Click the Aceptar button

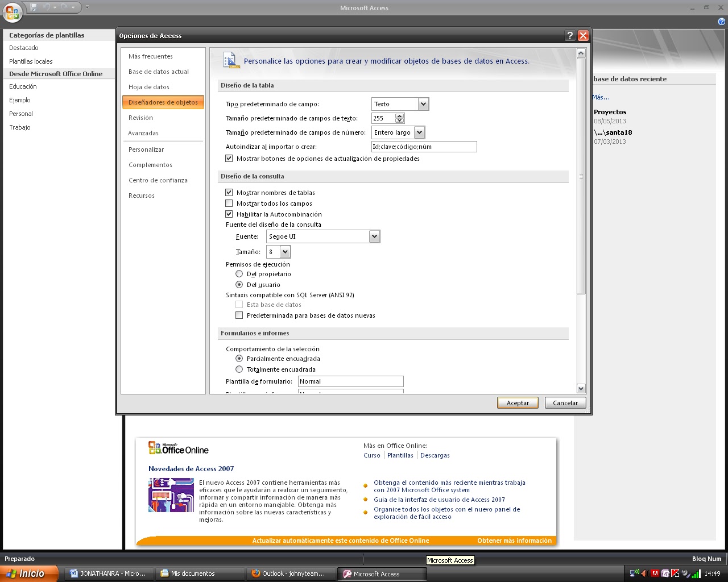518,403
